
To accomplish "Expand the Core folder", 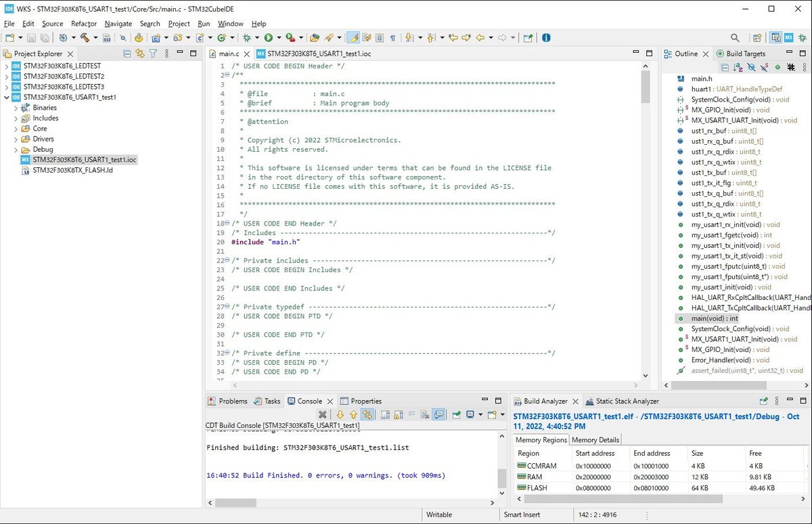I will (16, 129).
